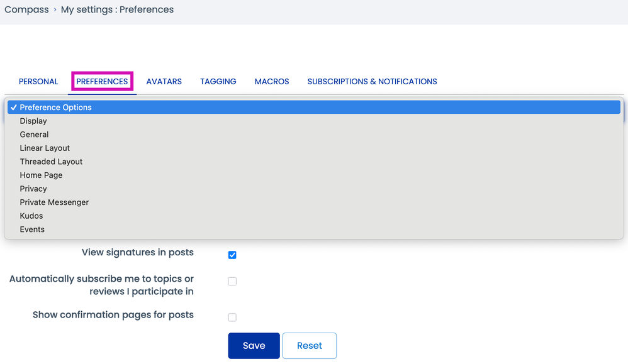This screenshot has width=628, height=364.
Task: Select Home Page from the list
Action: pos(41,175)
